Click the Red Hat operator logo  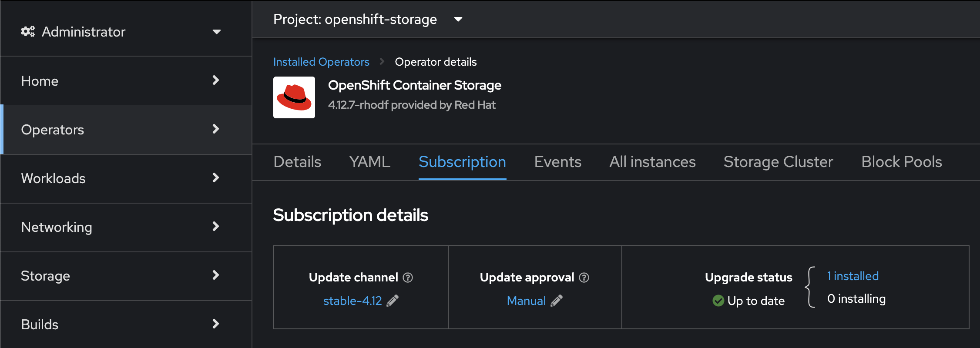tap(294, 97)
